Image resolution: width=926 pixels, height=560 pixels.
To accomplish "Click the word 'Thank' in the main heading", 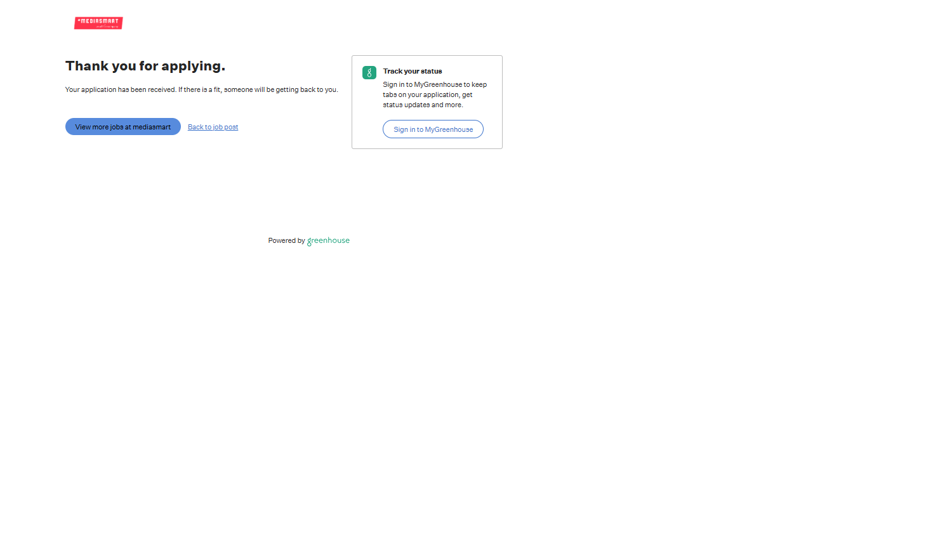I will tap(87, 66).
